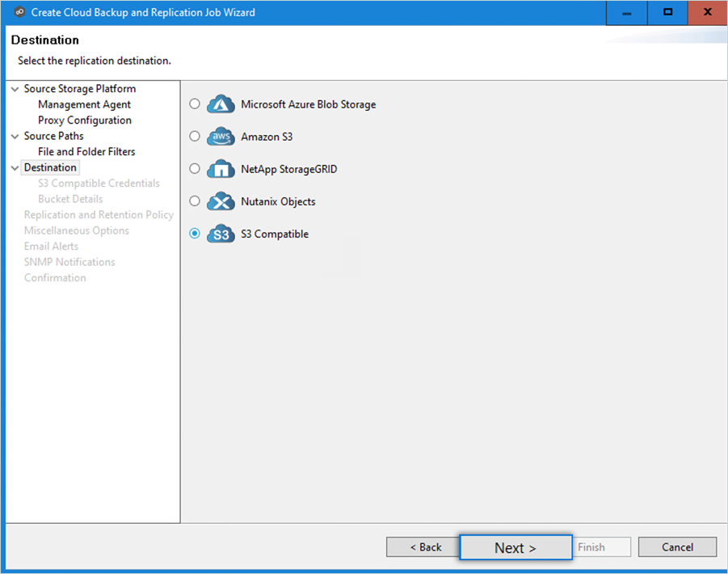Click the Amazon S3 label text
Viewport: 728px width, 574px height.
267,137
